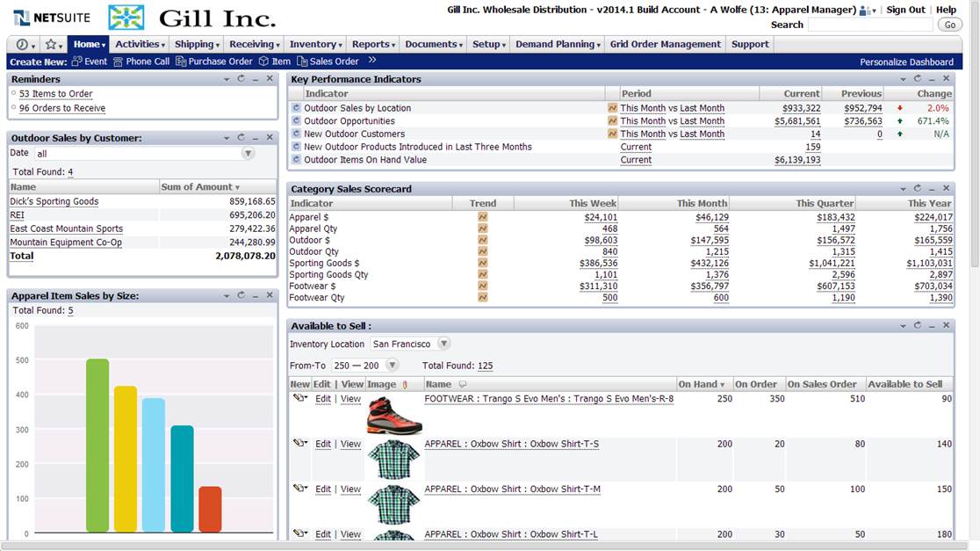Click New Phone Call in Create New bar
Image resolution: width=980 pixels, height=551 pixels.
(x=141, y=62)
